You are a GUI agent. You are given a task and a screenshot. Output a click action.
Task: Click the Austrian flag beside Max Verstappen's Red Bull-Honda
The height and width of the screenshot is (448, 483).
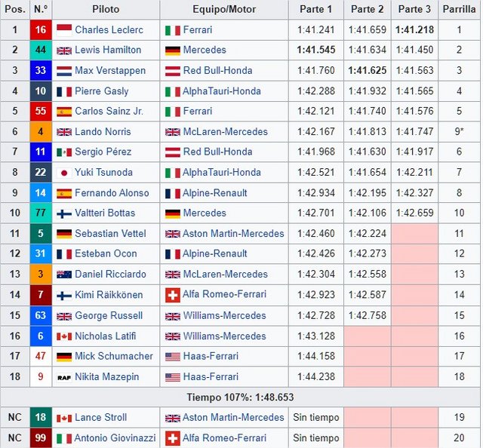pyautogui.click(x=173, y=71)
